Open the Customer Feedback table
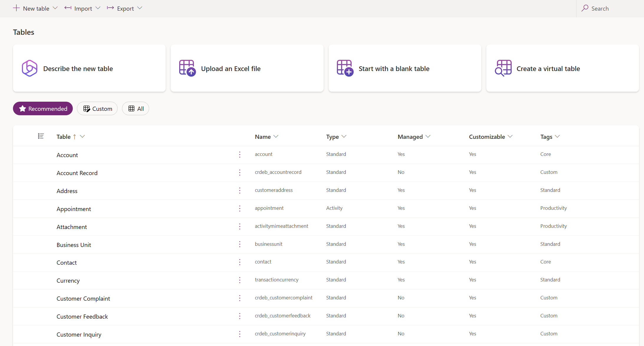 [x=82, y=316]
